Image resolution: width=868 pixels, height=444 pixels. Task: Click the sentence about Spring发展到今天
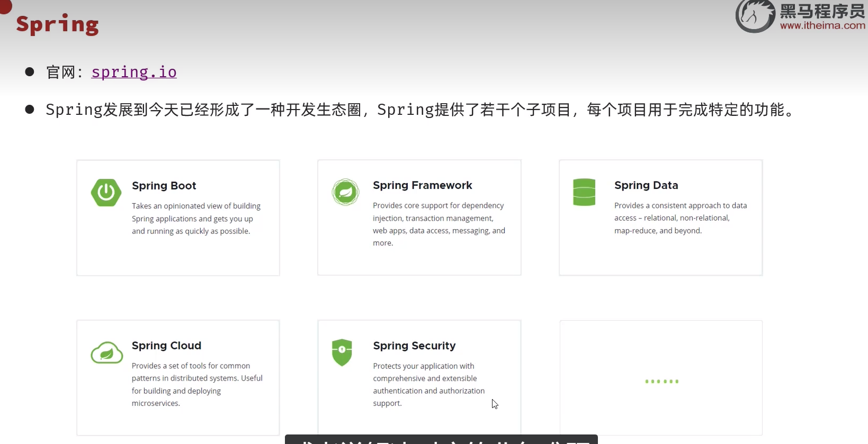(421, 110)
